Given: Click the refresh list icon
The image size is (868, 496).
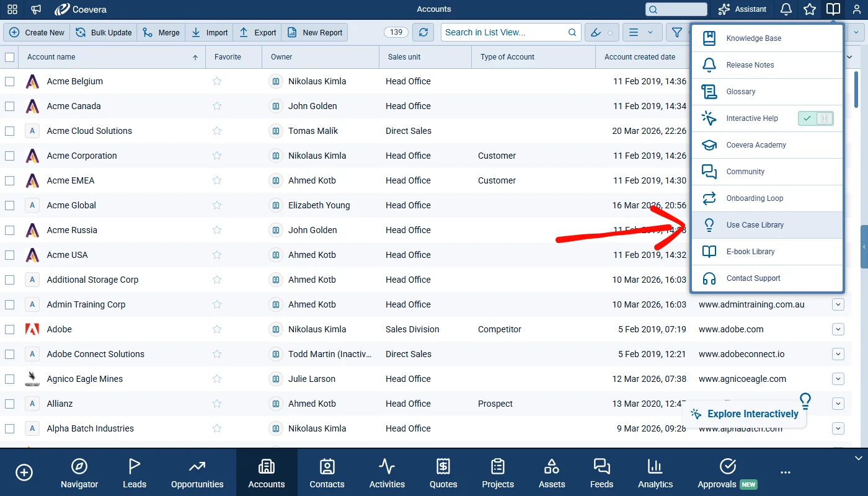Looking at the screenshot, I should [423, 32].
